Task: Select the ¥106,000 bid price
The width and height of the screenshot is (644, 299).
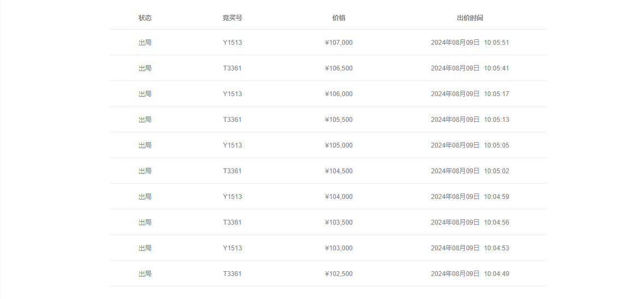Action: pyautogui.click(x=339, y=94)
